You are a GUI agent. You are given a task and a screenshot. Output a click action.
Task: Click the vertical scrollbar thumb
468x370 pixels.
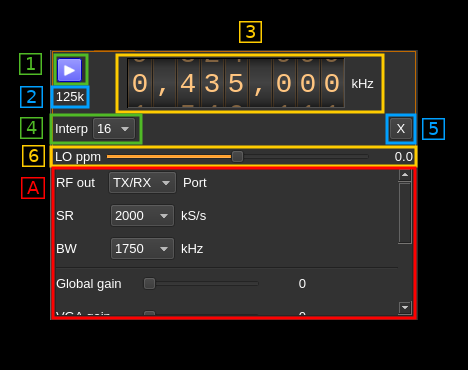[405, 213]
